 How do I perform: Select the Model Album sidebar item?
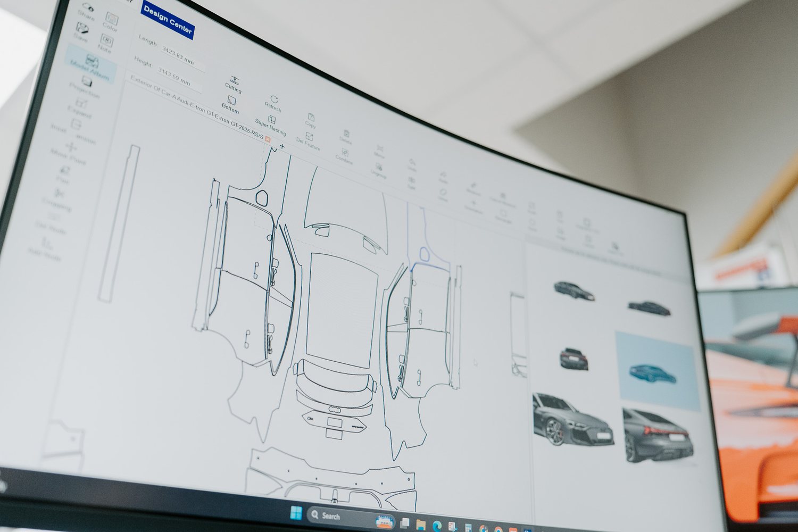coord(91,64)
